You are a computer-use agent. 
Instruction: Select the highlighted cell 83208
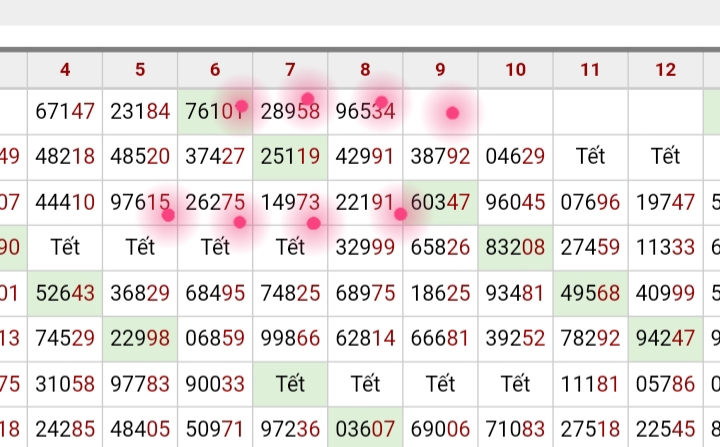(x=515, y=247)
